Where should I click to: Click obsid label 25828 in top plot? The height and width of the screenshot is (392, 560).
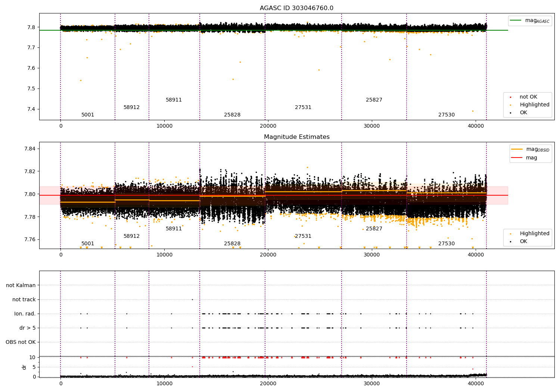[232, 115]
